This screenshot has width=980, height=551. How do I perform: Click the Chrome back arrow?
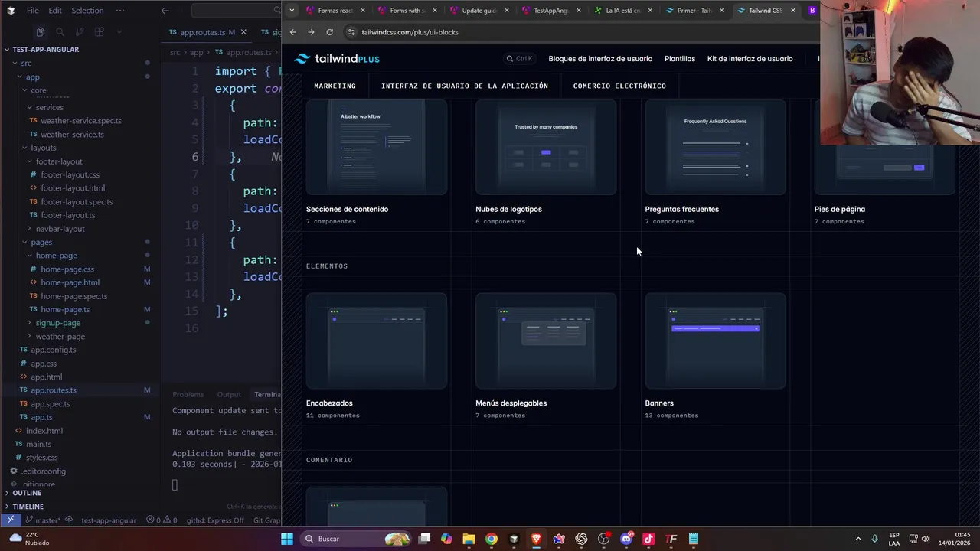(x=292, y=32)
